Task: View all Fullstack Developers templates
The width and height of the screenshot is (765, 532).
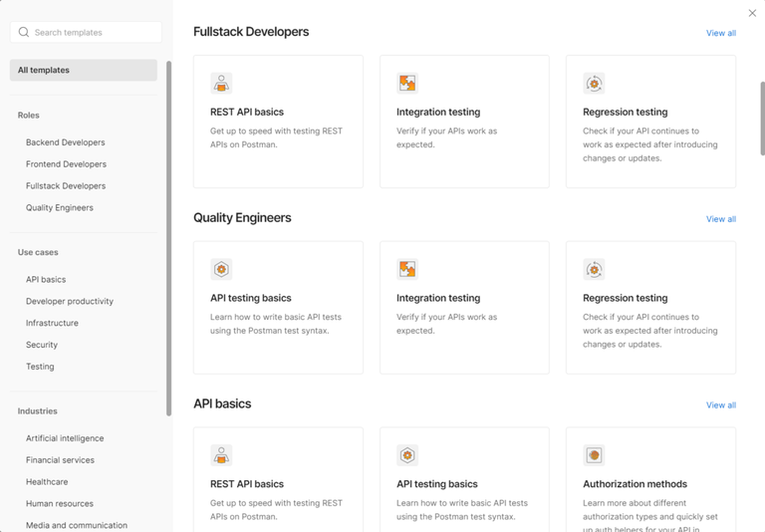Action: (720, 33)
